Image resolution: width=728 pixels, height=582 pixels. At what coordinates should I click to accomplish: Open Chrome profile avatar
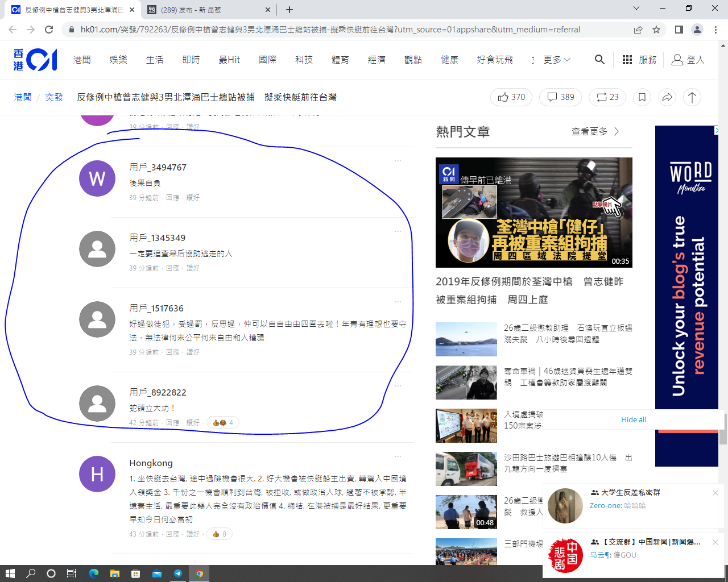pos(697,30)
